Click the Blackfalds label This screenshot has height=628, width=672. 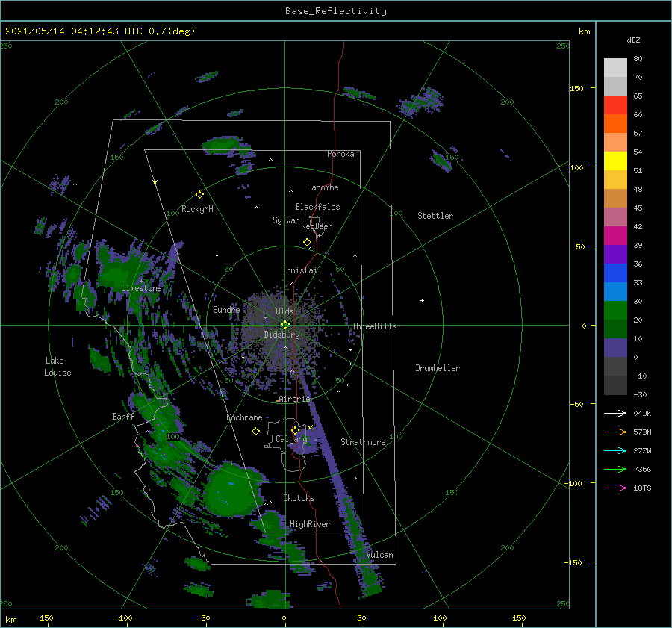pos(317,207)
